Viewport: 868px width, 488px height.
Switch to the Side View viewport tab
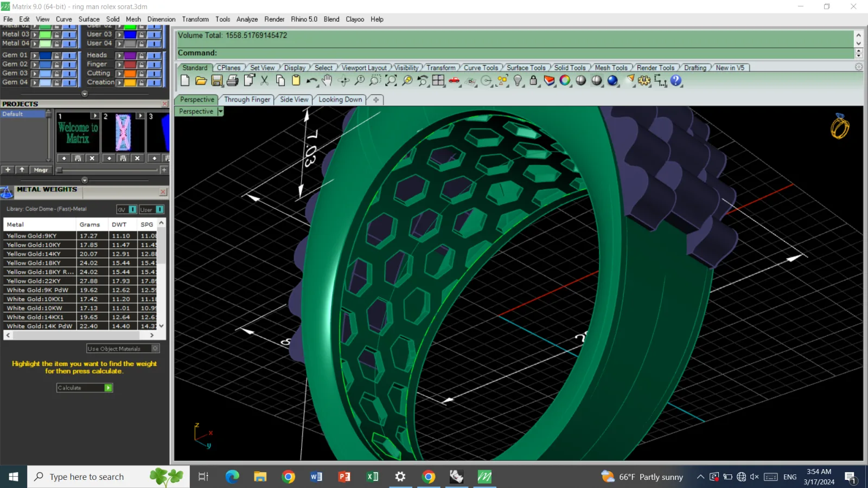pos(294,99)
